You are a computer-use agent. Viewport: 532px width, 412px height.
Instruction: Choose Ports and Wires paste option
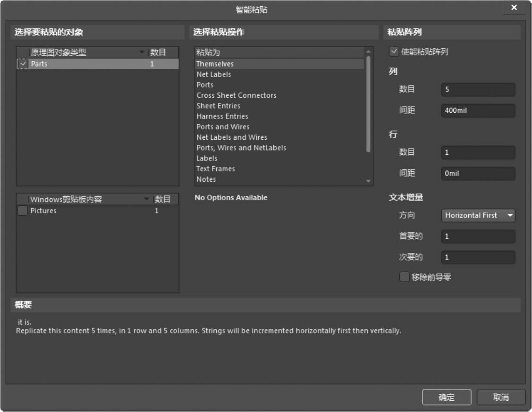pyautogui.click(x=223, y=127)
